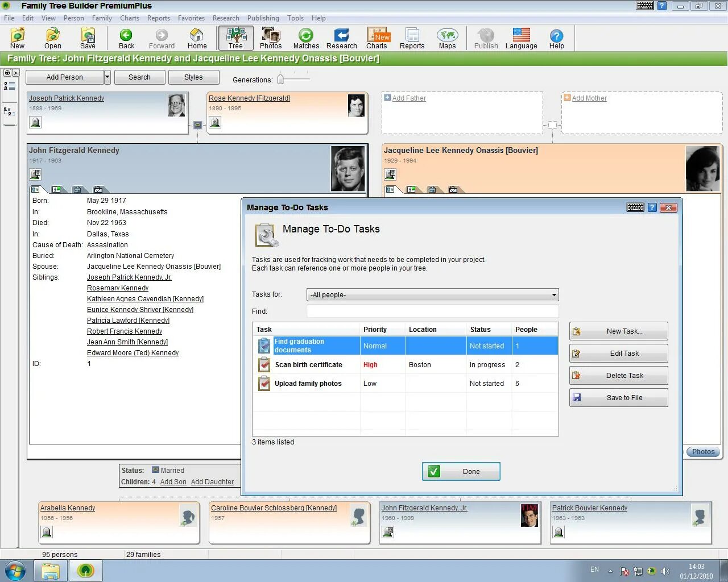
Task: Click in the Find input field
Action: [433, 311]
